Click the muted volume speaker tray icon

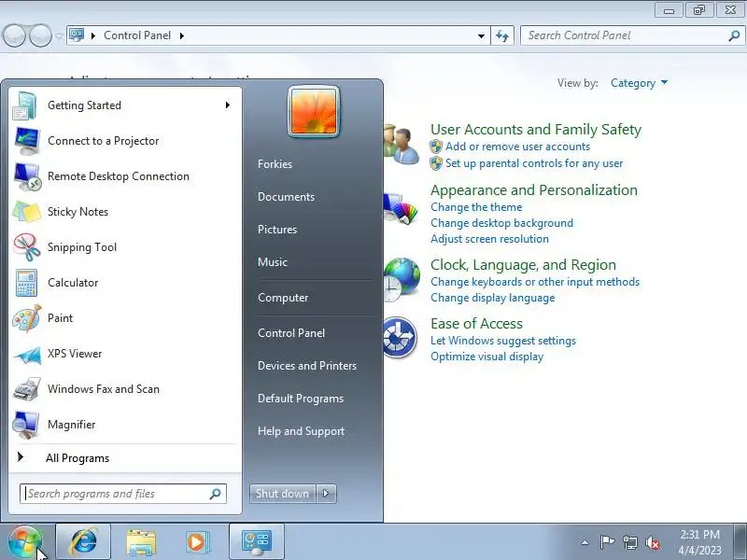652,542
